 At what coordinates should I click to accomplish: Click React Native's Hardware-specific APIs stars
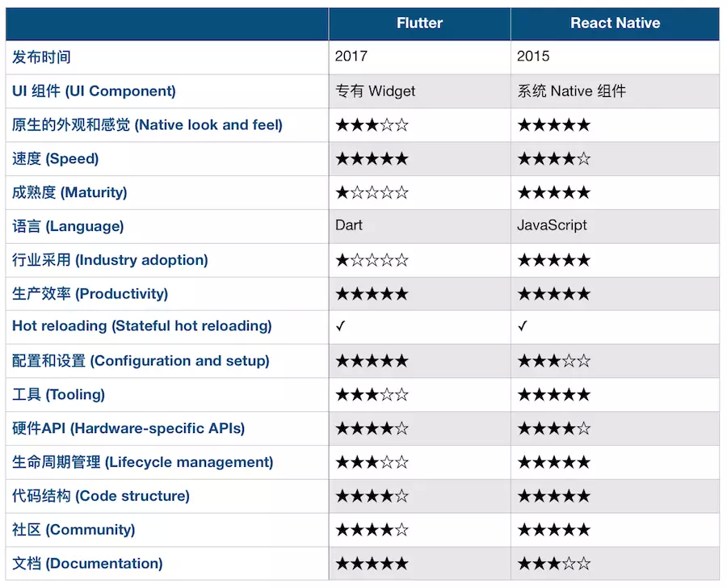553,429
